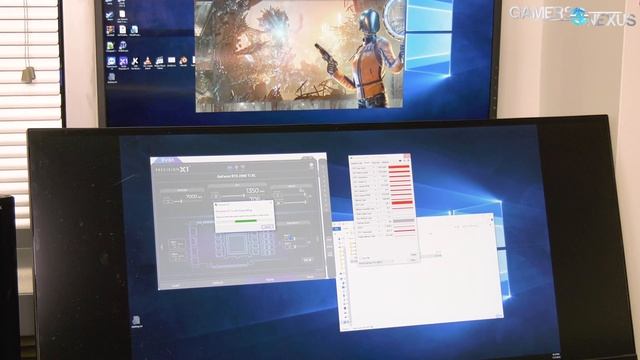Click the first red sensor graph in GPU-Z
The image size is (640, 360).
pyautogui.click(x=399, y=167)
